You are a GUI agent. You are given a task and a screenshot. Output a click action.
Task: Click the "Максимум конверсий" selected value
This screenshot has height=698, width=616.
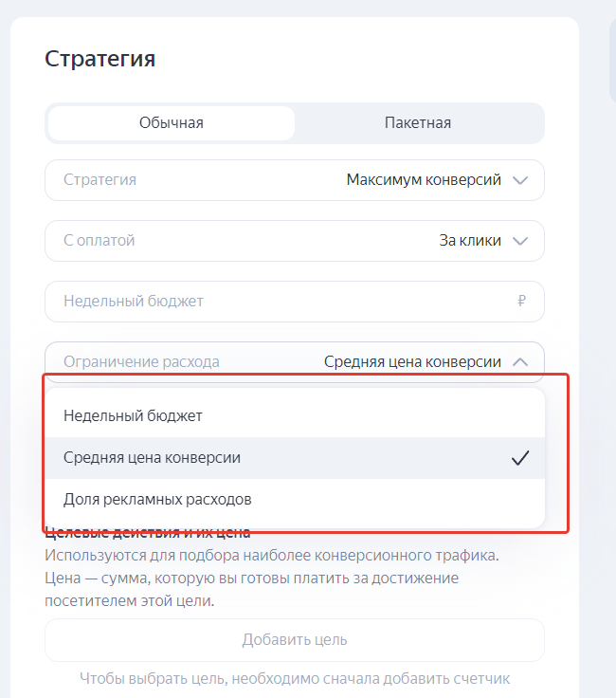pos(424,180)
